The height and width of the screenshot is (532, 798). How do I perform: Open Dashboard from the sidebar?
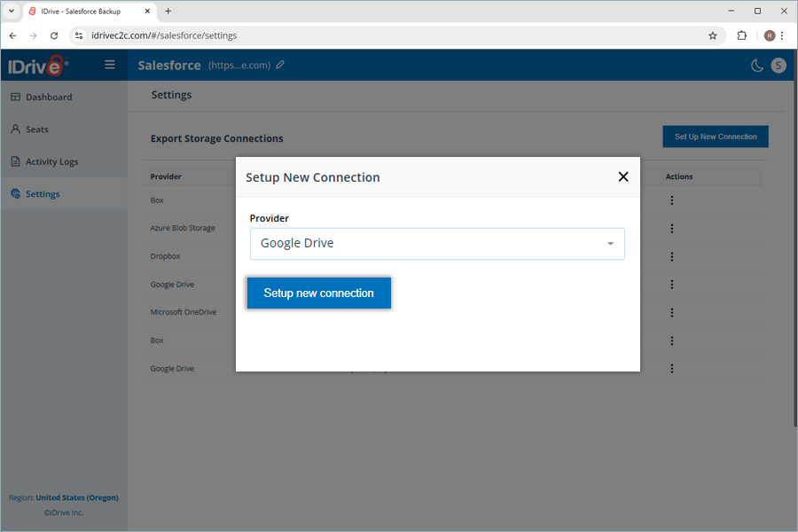pos(49,97)
